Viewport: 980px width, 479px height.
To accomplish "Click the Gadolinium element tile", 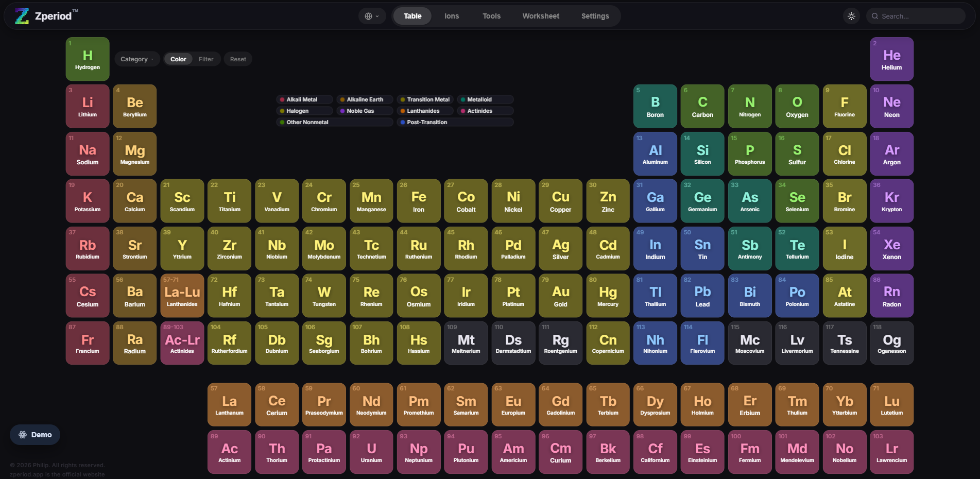I will [561, 405].
